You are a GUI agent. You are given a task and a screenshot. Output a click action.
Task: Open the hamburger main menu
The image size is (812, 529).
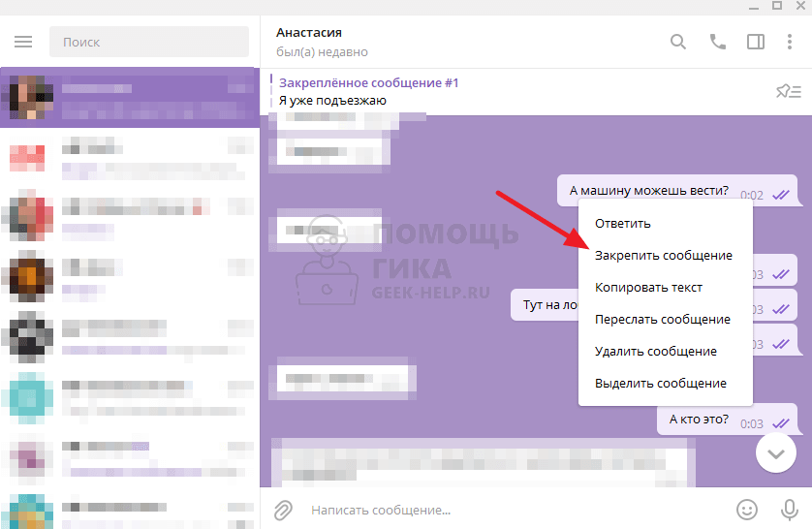[24, 42]
